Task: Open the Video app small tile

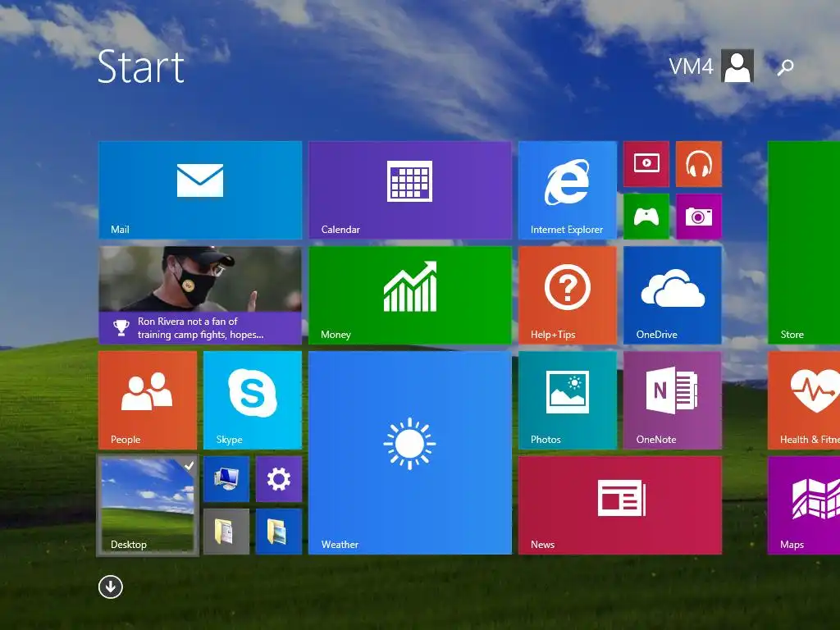Action: [x=646, y=164]
